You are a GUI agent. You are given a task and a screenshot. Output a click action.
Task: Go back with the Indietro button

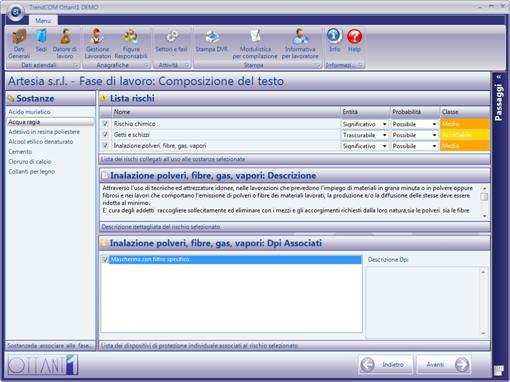[x=386, y=365]
